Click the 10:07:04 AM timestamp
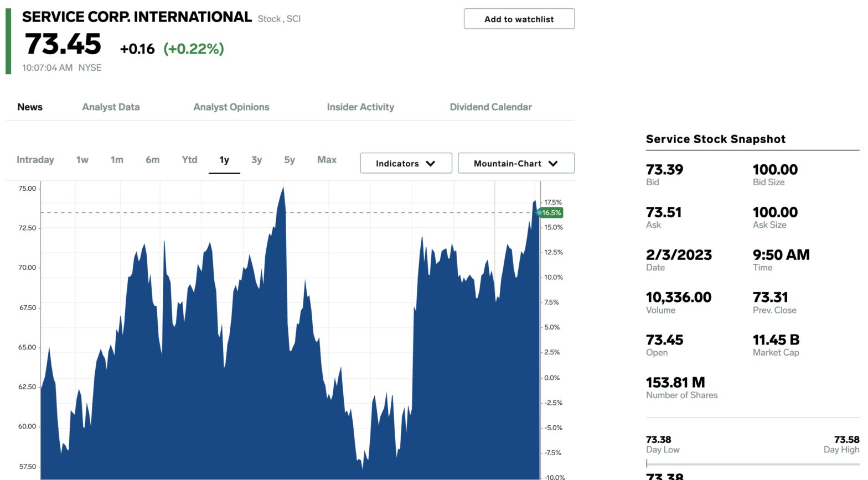This screenshot has height=480, width=868. pyautogui.click(x=47, y=67)
